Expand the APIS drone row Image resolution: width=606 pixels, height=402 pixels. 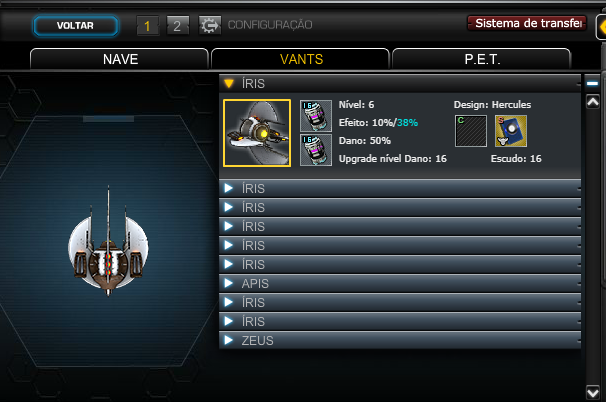[400, 283]
